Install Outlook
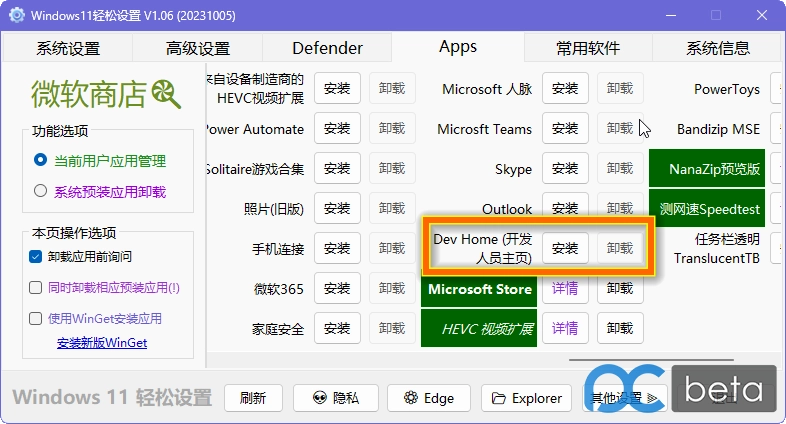This screenshot has width=786, height=424. pyautogui.click(x=565, y=206)
